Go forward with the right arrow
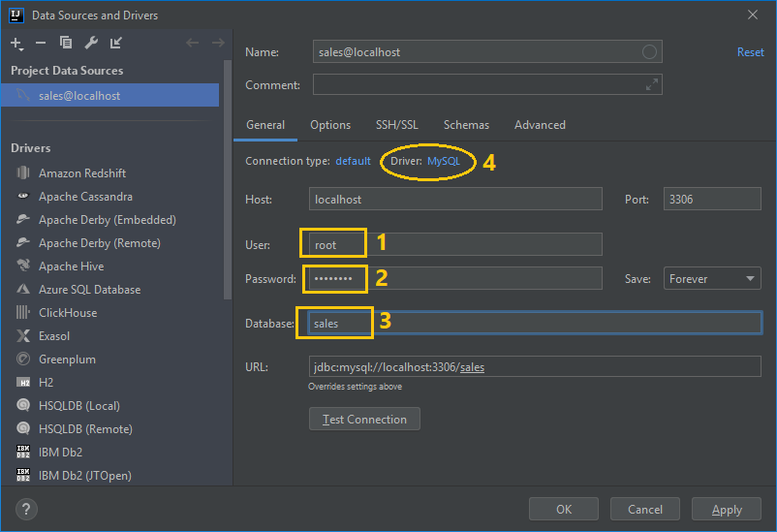Screen dimensions: 777x532 (x=218, y=44)
